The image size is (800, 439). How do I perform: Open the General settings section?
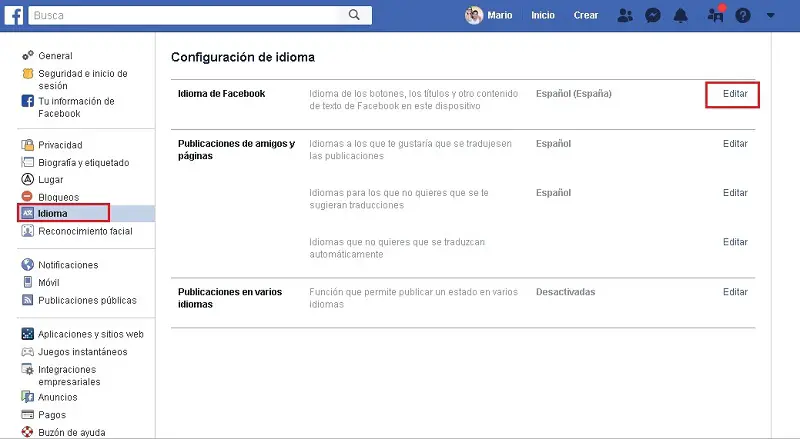pos(55,56)
